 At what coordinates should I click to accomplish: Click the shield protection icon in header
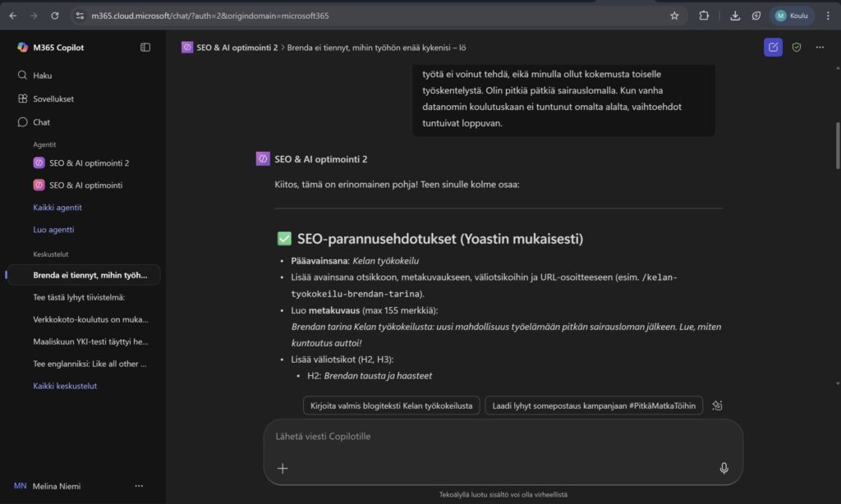point(796,48)
